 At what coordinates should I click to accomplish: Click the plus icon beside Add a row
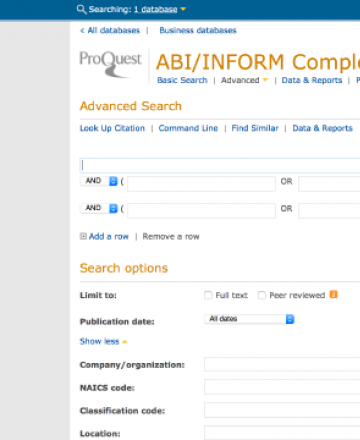pos(83,236)
